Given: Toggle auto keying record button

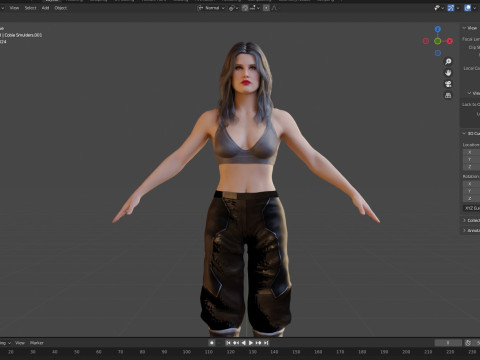Looking at the screenshot, I should coord(212,343).
